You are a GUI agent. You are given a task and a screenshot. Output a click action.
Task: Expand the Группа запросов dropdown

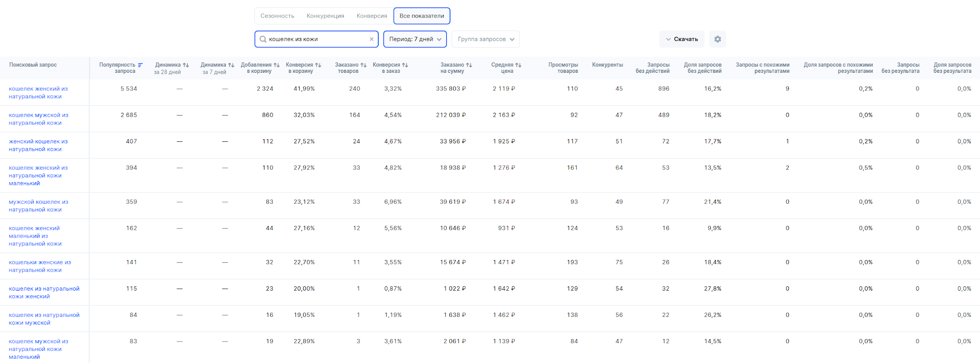click(x=485, y=39)
